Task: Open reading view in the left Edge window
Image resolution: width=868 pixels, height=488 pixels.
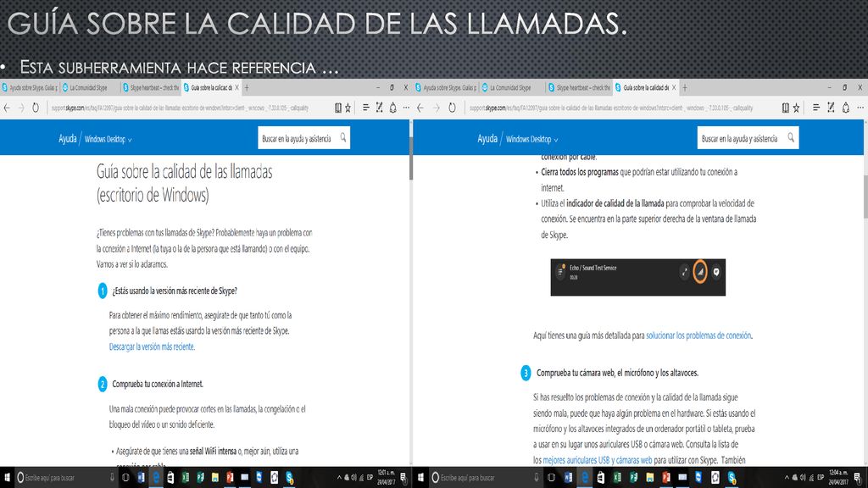Action: coord(337,108)
